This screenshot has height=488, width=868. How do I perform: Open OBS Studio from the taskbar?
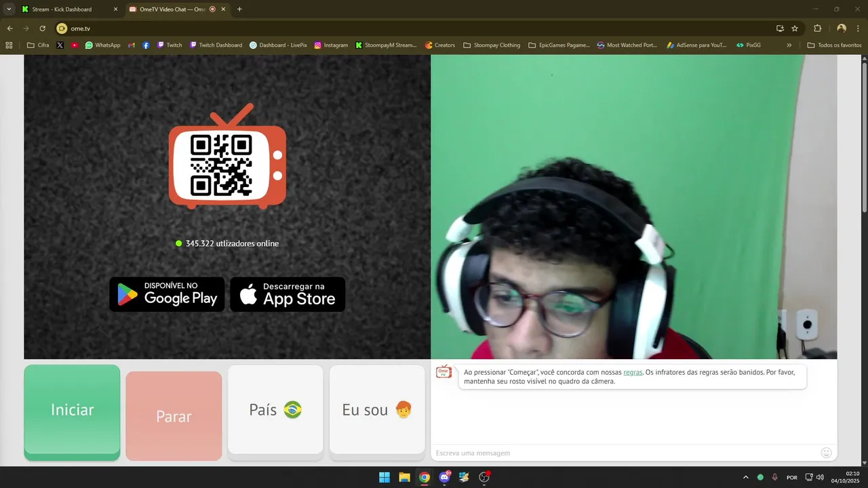pos(484,477)
